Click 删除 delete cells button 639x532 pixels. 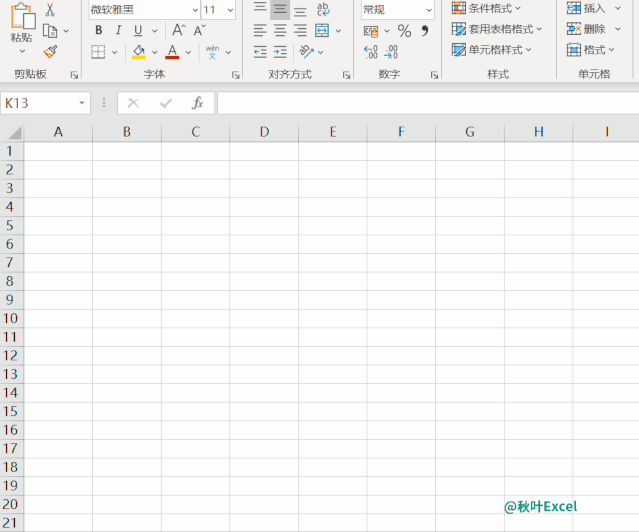coord(586,29)
